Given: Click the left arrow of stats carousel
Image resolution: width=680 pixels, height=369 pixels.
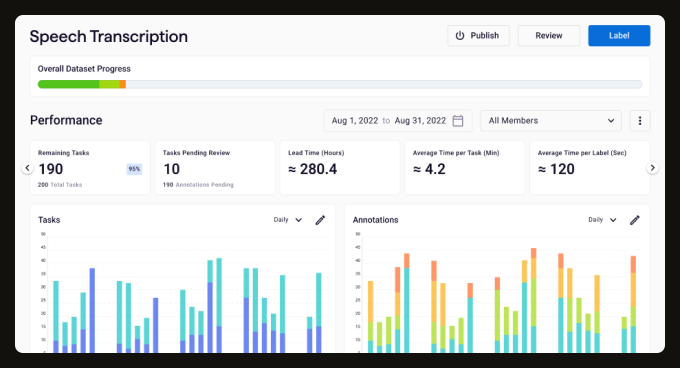Looking at the screenshot, I should tap(27, 168).
